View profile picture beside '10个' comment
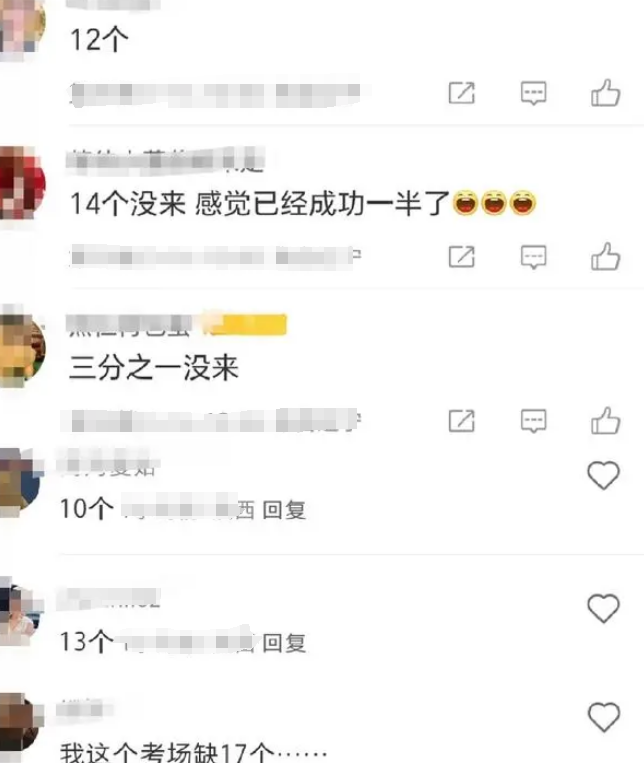Image resolution: width=644 pixels, height=763 pixels. pos(19,483)
